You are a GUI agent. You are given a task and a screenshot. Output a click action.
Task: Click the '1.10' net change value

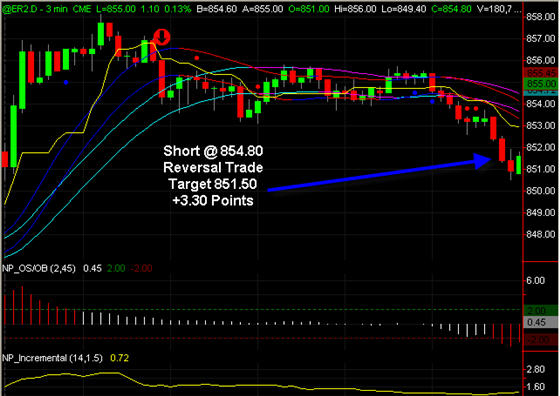point(150,9)
